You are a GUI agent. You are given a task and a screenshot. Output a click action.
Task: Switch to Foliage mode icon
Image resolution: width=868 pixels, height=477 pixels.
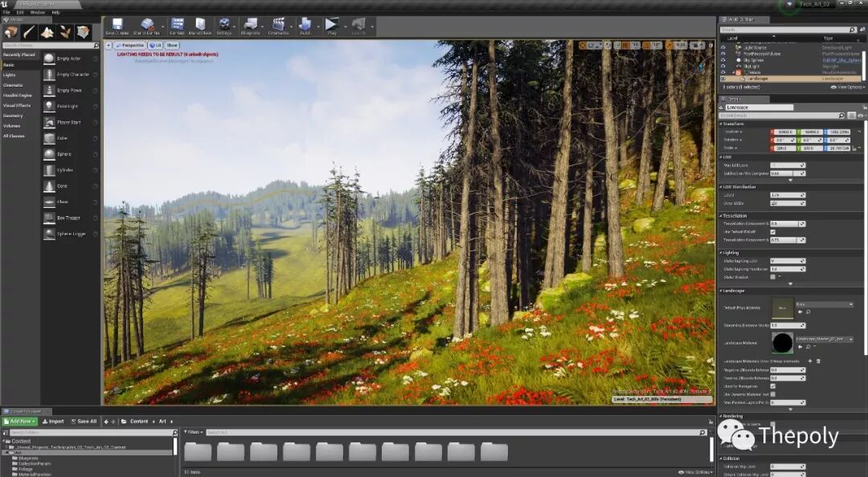[x=65, y=33]
